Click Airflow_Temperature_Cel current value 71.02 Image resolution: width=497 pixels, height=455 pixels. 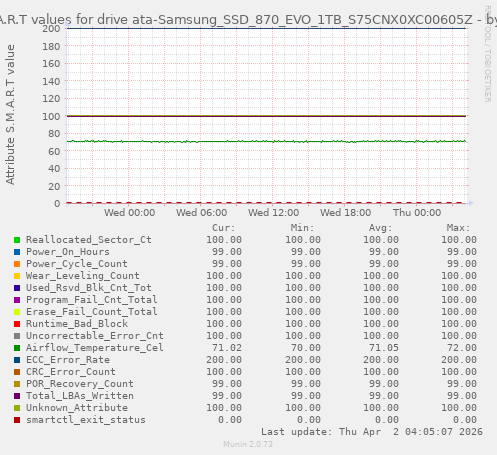[227, 348]
